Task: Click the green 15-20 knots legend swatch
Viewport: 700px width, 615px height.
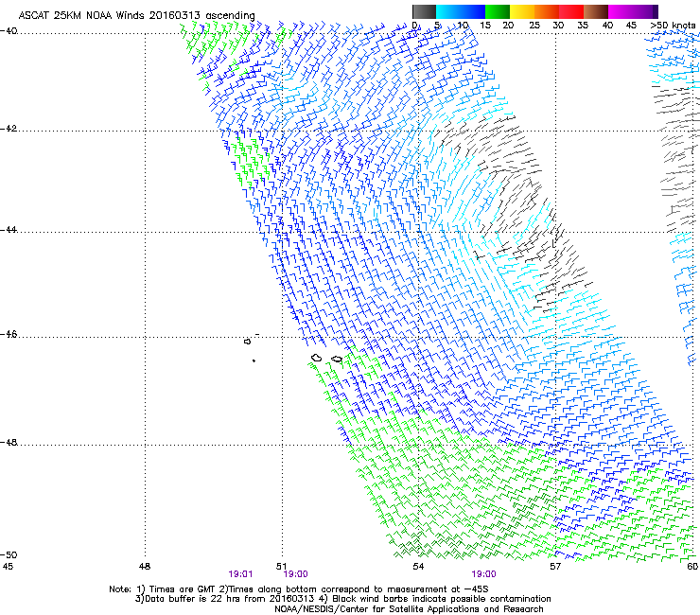Action: coord(498,11)
